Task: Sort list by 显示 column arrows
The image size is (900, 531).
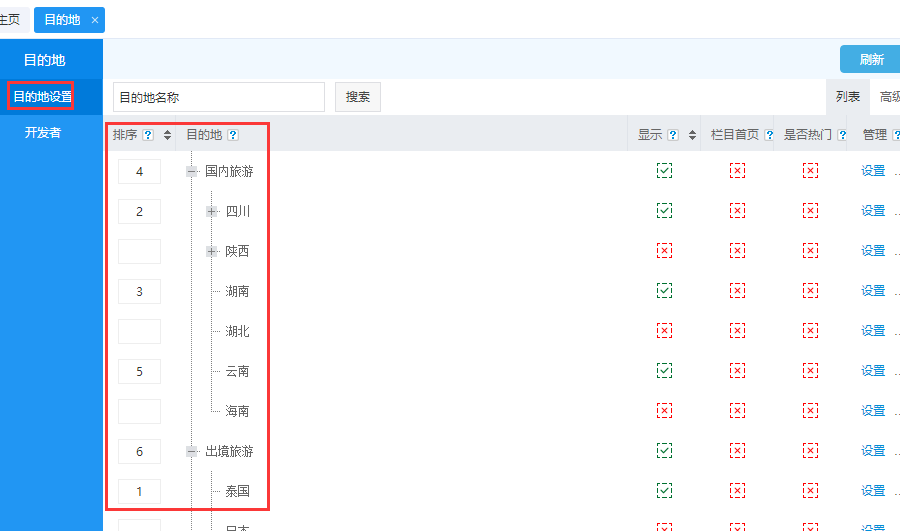Action: pyautogui.click(x=692, y=135)
